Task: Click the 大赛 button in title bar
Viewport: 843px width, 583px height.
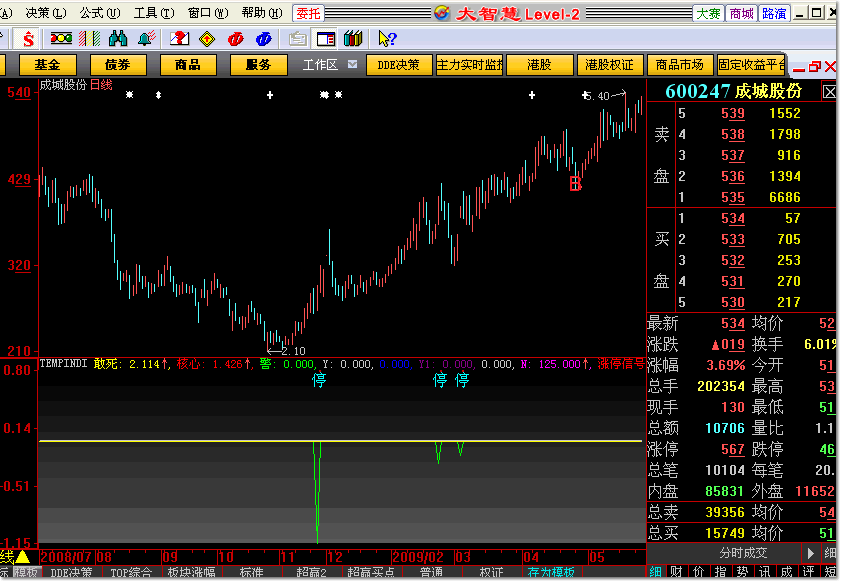Action: tap(708, 13)
